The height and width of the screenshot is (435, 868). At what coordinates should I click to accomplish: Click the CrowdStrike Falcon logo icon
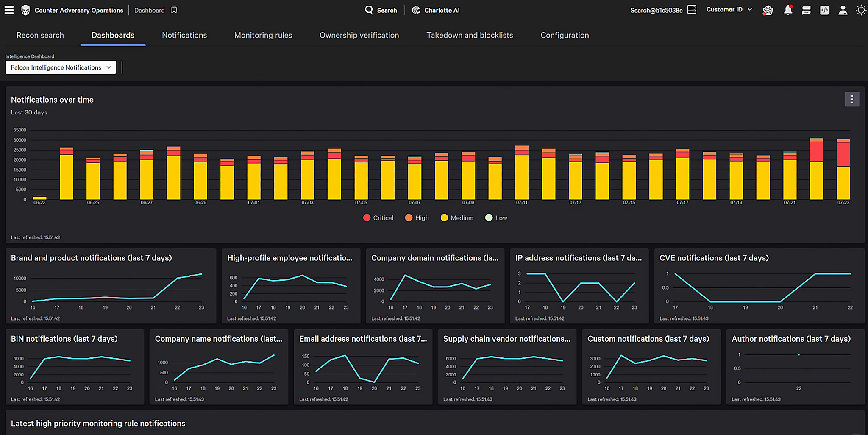tap(25, 10)
